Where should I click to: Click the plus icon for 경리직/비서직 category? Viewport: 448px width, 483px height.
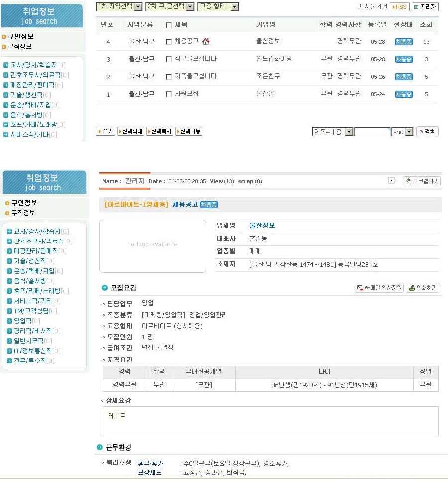[x=9, y=331]
